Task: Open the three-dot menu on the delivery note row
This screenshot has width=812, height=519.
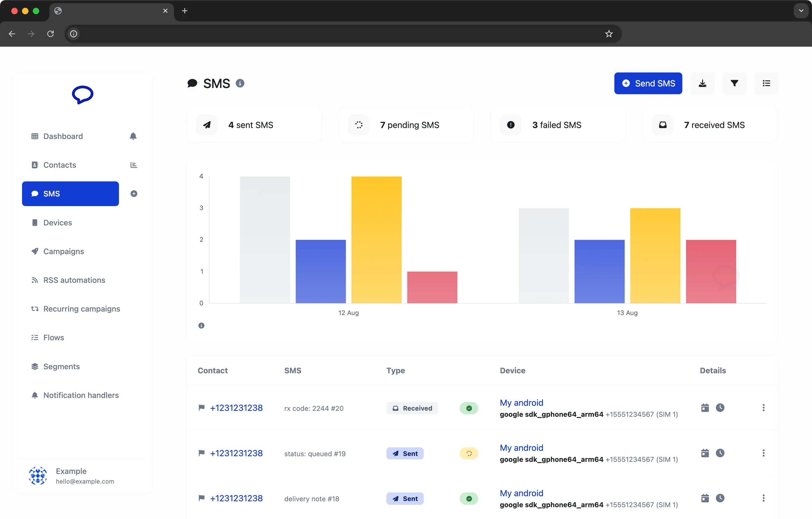Action: click(763, 498)
